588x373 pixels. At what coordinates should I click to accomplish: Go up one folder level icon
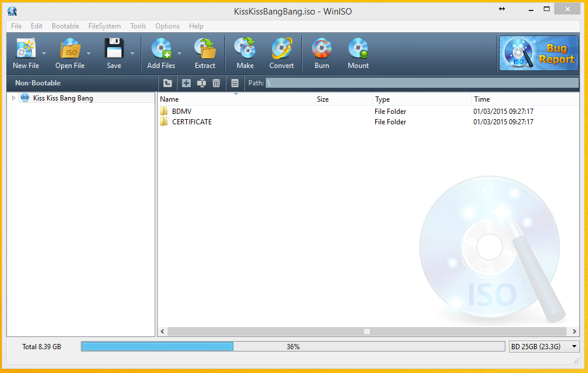click(x=168, y=83)
